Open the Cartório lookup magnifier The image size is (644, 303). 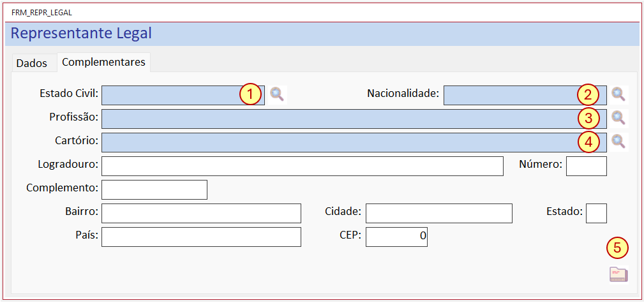(618, 142)
